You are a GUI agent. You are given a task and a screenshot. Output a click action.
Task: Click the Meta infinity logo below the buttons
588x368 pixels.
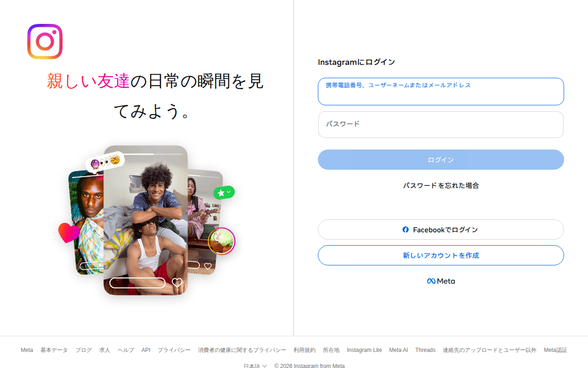[431, 281]
